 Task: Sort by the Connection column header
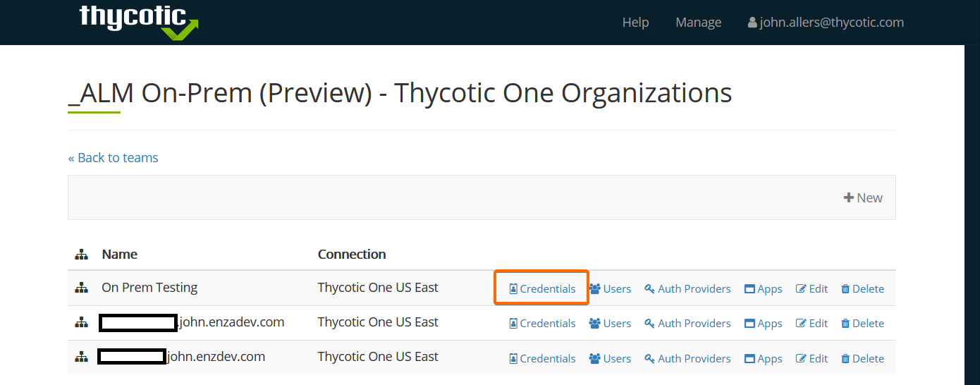pos(352,255)
